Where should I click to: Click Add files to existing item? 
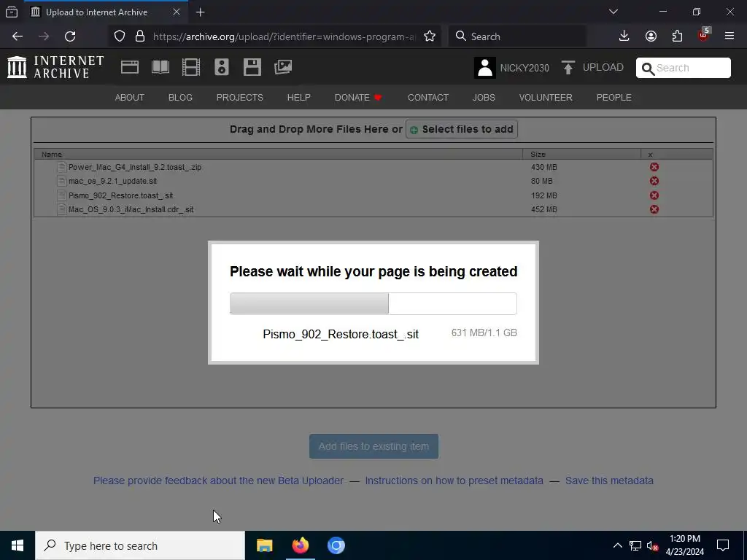(x=374, y=446)
